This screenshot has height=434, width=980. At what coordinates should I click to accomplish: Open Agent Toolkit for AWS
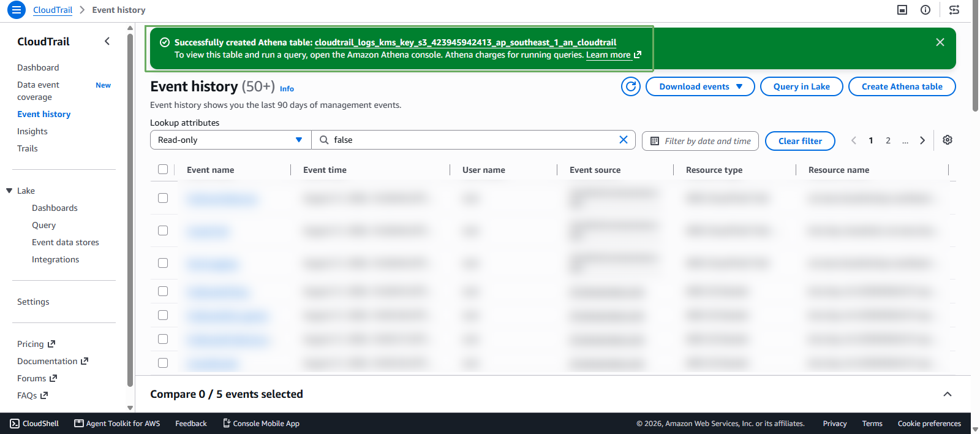117,424
